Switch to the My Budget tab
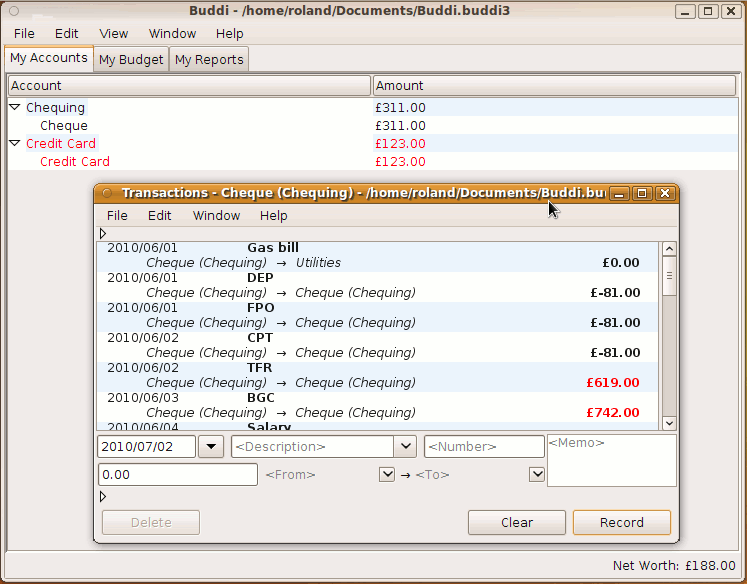747x584 pixels. (131, 60)
